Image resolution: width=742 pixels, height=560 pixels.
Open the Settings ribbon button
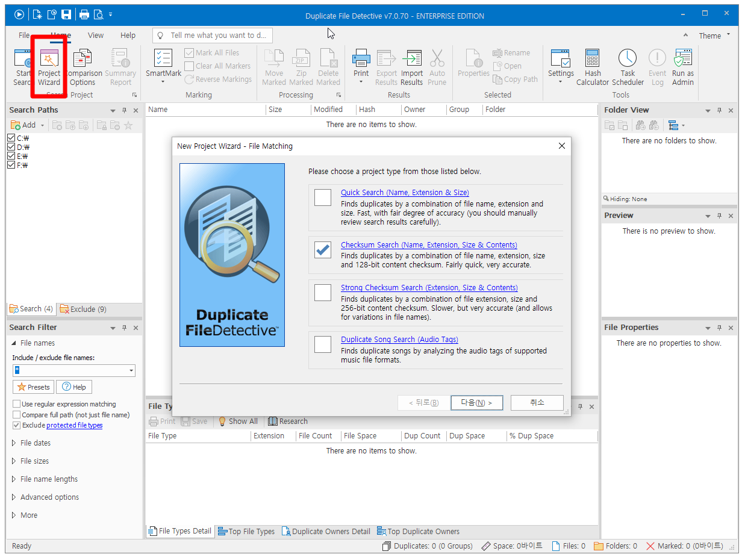(x=561, y=67)
